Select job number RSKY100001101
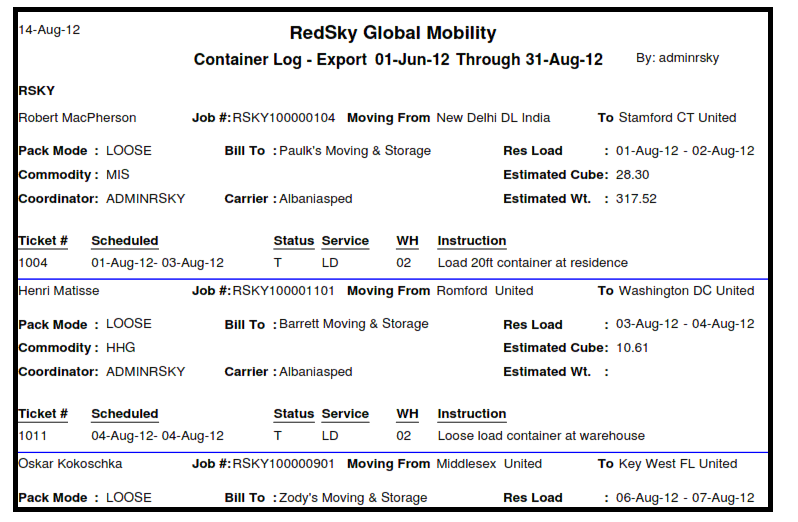798x522 pixels. point(283,291)
